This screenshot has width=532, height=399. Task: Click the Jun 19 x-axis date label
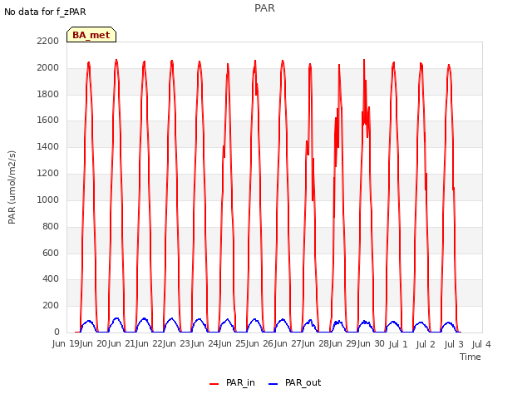[66, 343]
